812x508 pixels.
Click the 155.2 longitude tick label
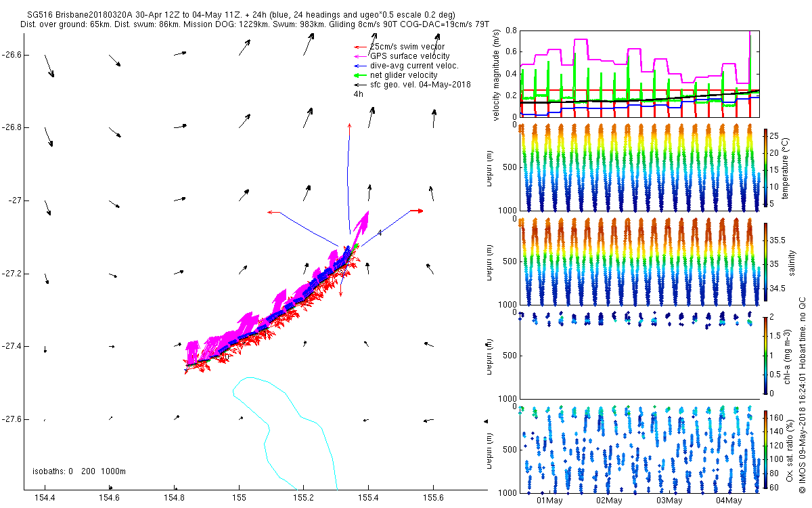pos(303,498)
